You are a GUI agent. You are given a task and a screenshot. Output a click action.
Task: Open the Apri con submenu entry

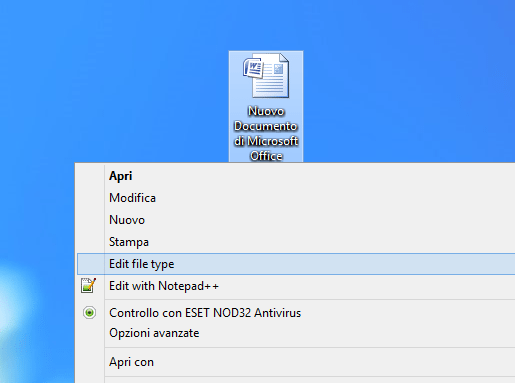[x=296, y=362]
